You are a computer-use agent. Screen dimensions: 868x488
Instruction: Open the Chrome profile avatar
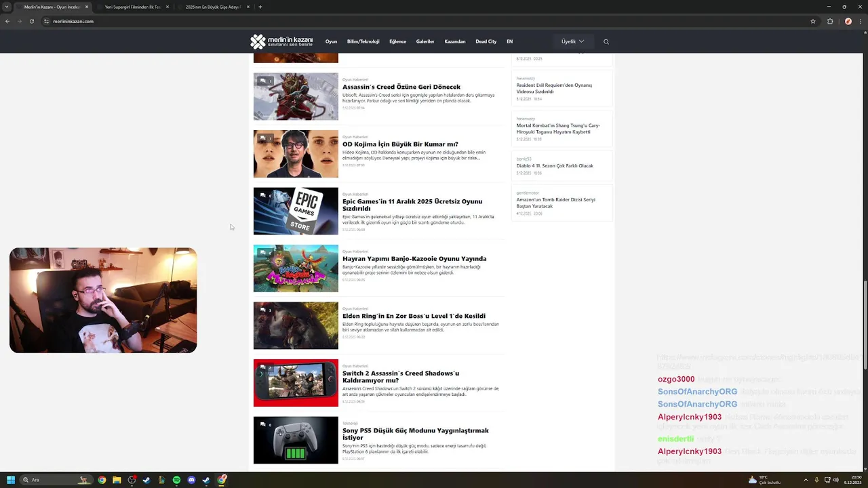pos(848,21)
